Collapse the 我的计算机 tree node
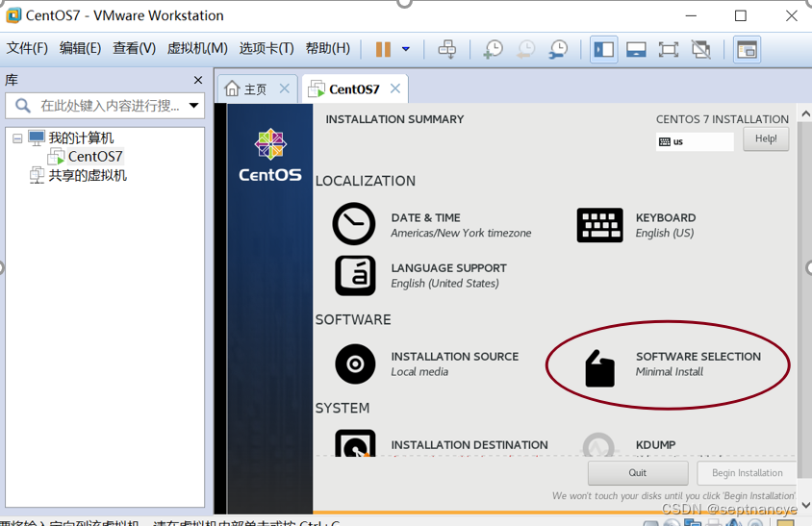This screenshot has height=526, width=812. click(17, 138)
